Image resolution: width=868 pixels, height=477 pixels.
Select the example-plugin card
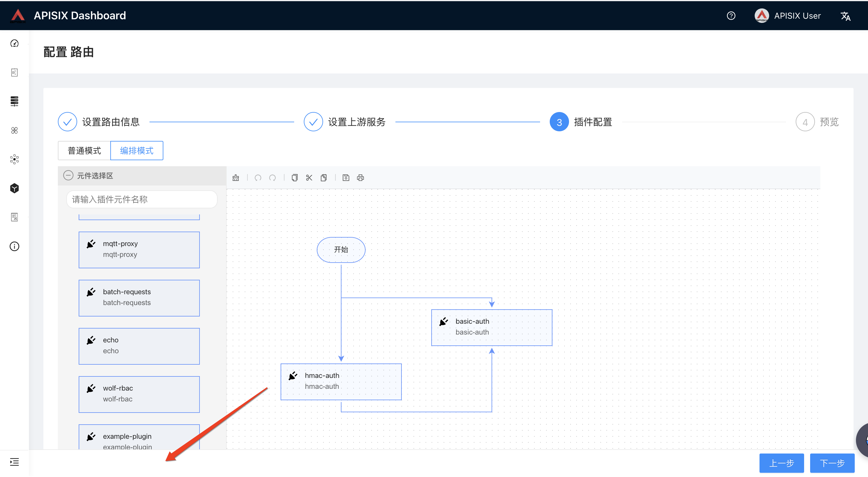pos(139,437)
